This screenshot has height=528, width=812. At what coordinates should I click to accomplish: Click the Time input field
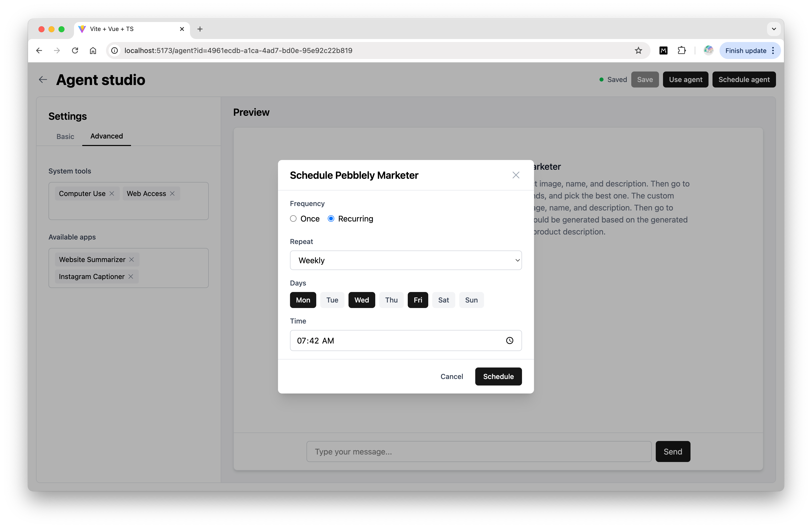click(x=392, y=340)
